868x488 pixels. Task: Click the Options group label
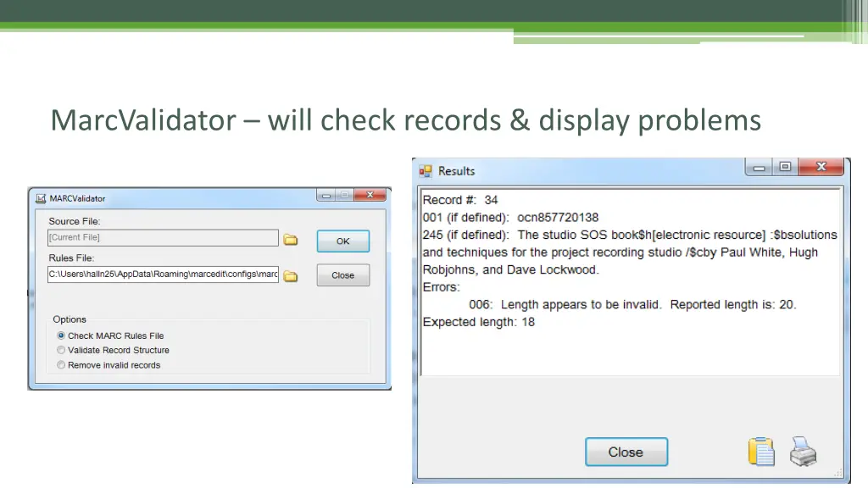pos(70,319)
